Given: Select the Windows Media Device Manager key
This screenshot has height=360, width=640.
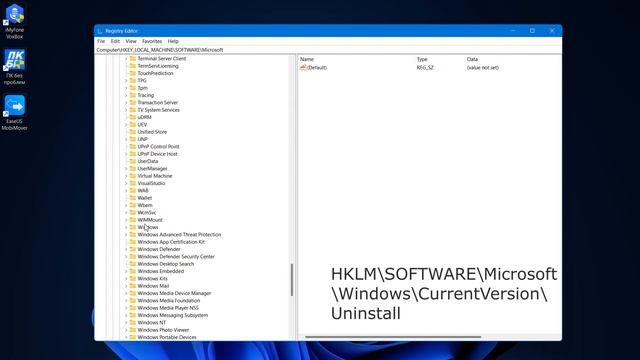Looking at the screenshot, I should pyautogui.click(x=174, y=293).
